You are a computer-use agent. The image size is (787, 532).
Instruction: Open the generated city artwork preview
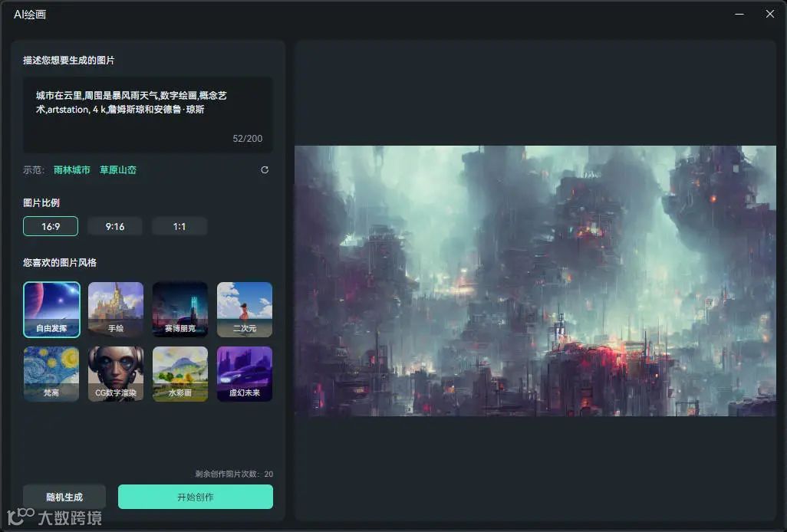pos(535,281)
